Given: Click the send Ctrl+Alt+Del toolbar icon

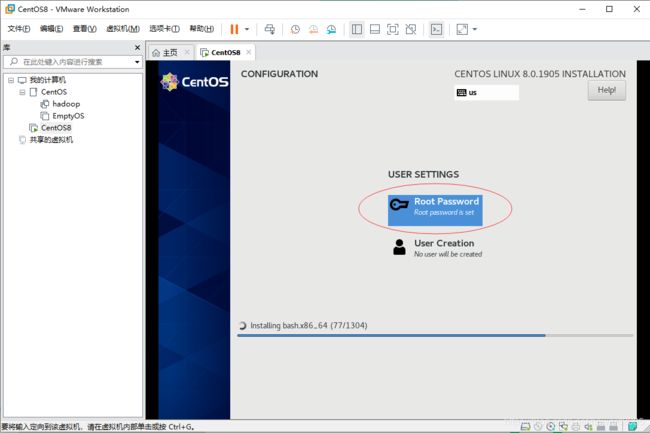Looking at the screenshot, I should point(269,29).
